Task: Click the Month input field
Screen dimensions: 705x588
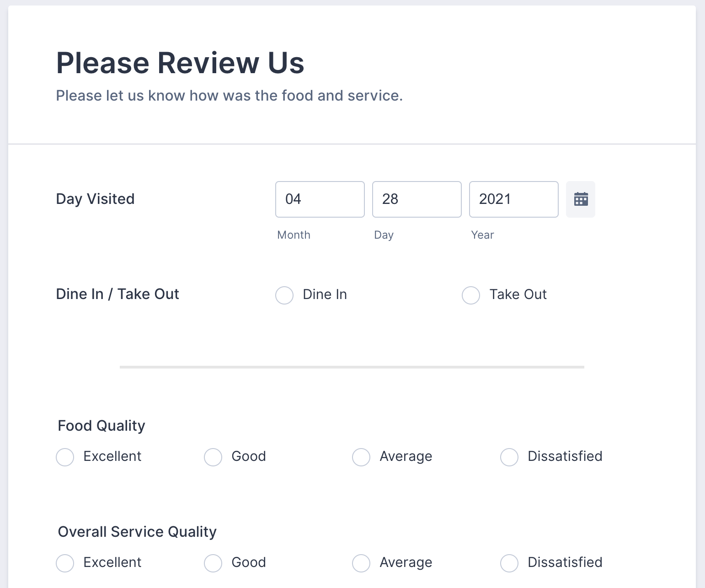Action: point(320,199)
